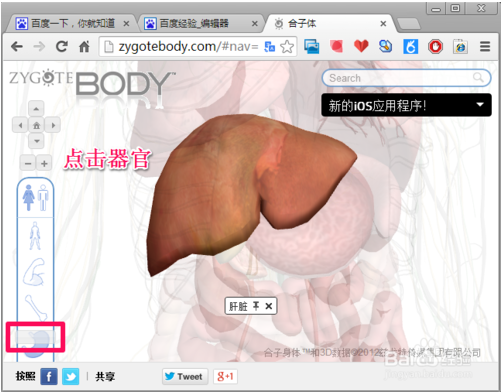
Task: Reload the zygotebody page
Action: 62,47
